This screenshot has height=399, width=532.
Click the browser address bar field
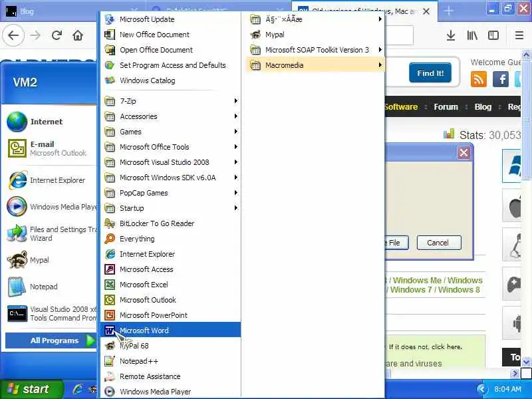pos(400,35)
